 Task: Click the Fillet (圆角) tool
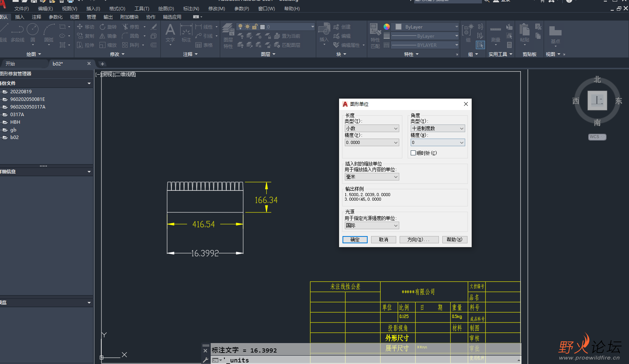point(131,36)
